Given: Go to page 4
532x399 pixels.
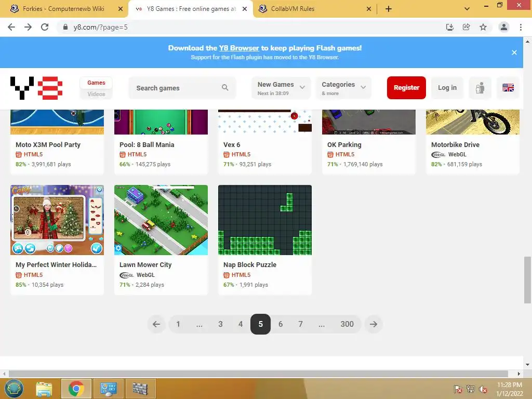Looking at the screenshot, I should 241,324.
